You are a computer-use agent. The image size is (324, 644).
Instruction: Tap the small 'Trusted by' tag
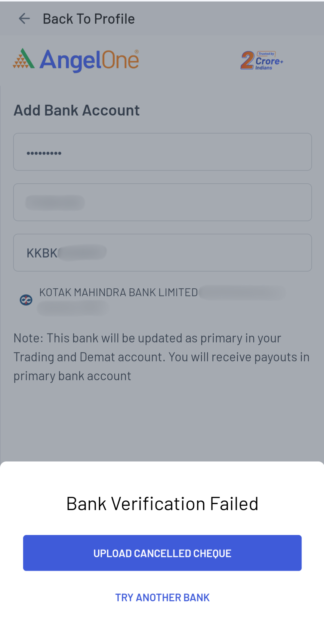pos(266,54)
